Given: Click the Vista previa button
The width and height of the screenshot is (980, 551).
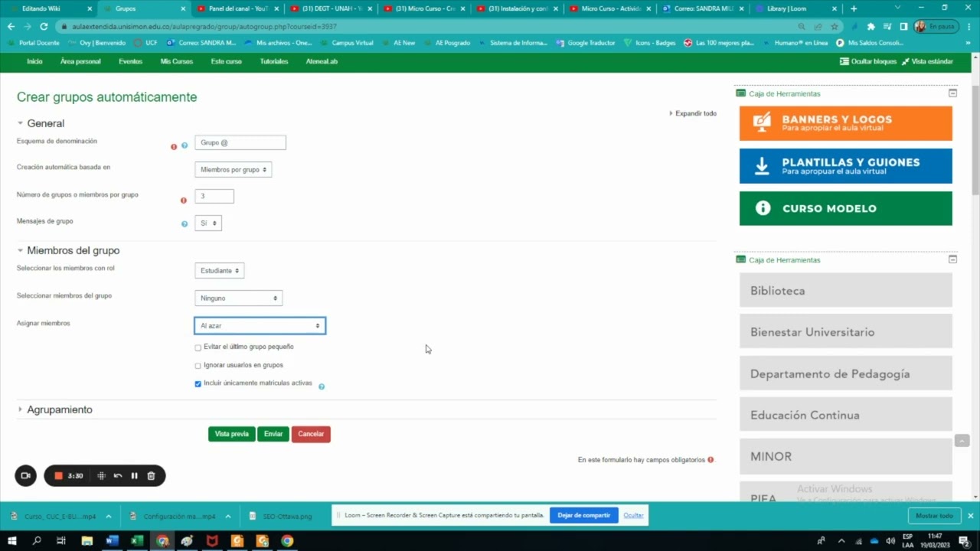Looking at the screenshot, I should click(x=232, y=434).
